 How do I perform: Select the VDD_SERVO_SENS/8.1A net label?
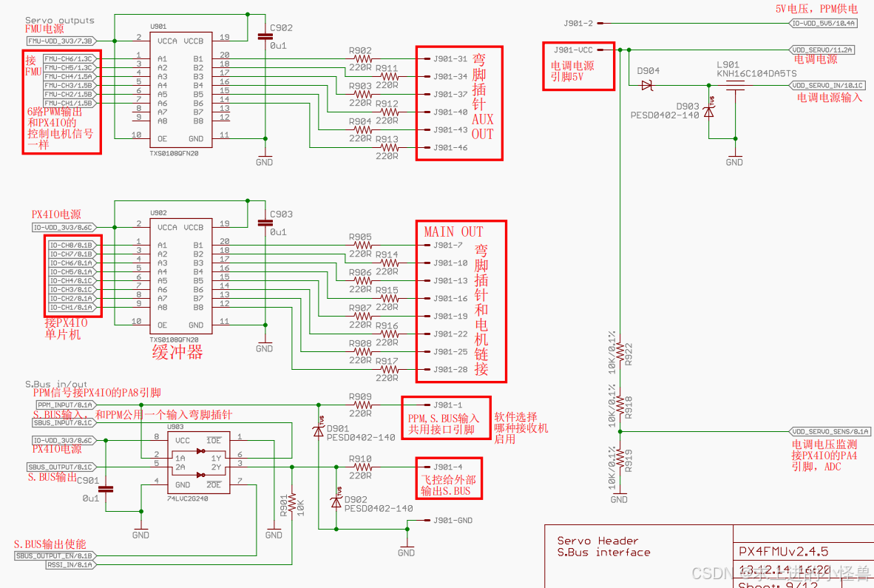pyautogui.click(x=830, y=431)
